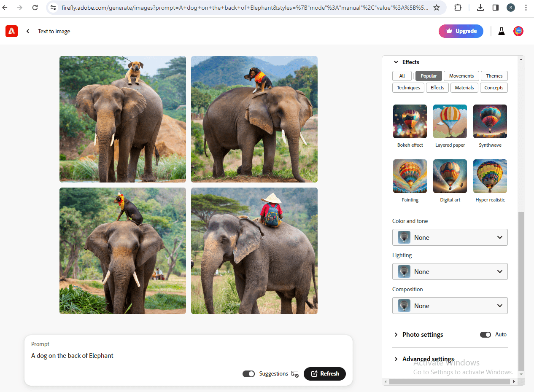Click the Text to image title
The image size is (534, 392).
[x=54, y=31]
